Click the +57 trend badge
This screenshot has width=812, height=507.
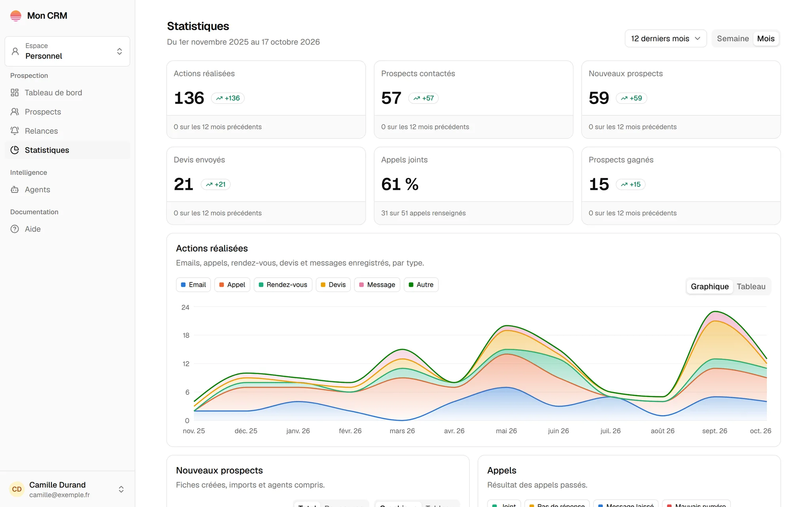click(423, 98)
